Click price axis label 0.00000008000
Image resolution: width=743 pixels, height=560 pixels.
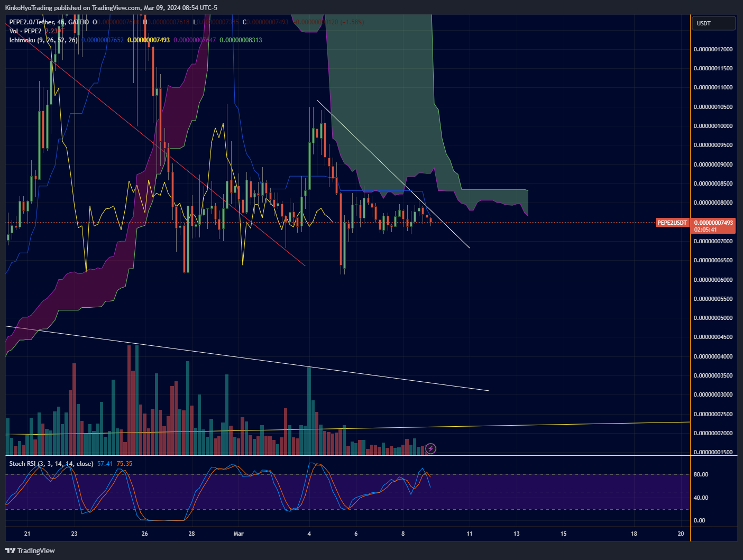tap(713, 203)
